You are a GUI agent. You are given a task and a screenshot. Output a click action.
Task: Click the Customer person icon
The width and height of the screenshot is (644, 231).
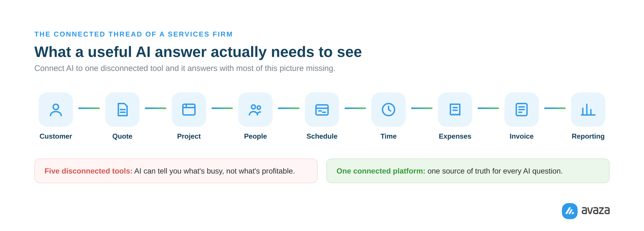click(56, 110)
